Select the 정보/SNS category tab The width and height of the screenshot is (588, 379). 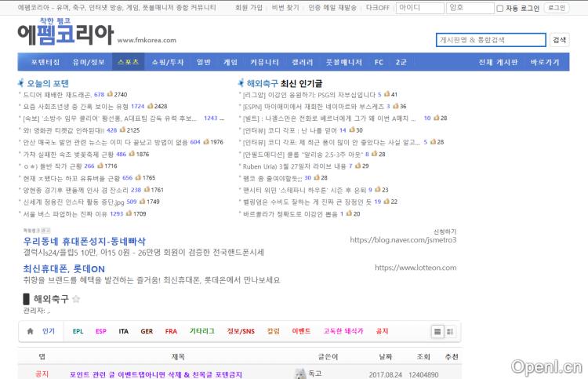pos(241,331)
